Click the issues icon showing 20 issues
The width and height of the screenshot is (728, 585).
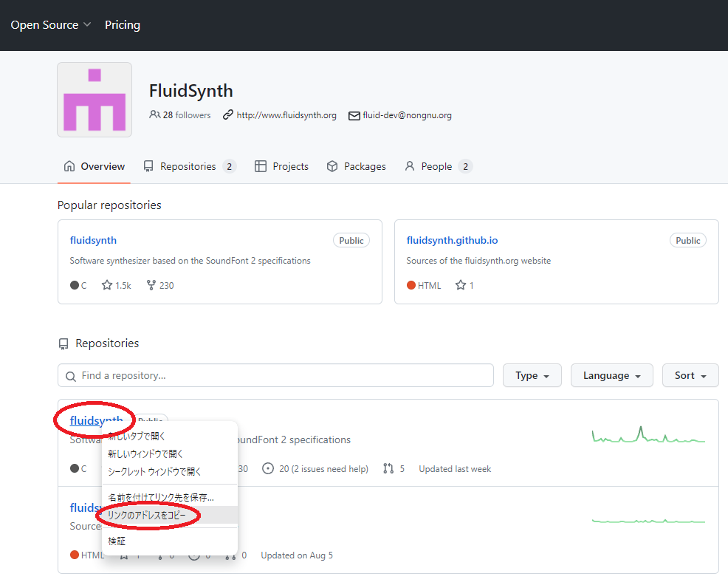(268, 468)
